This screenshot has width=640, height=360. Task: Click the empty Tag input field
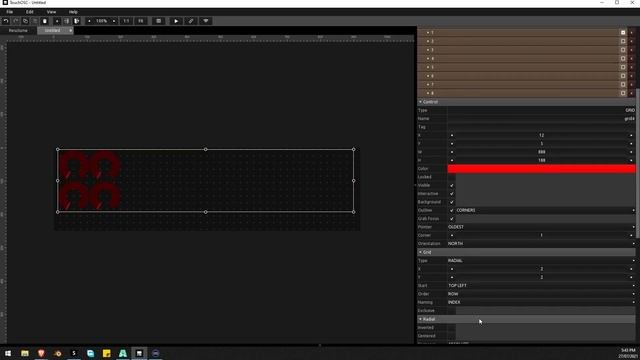[x=541, y=127]
